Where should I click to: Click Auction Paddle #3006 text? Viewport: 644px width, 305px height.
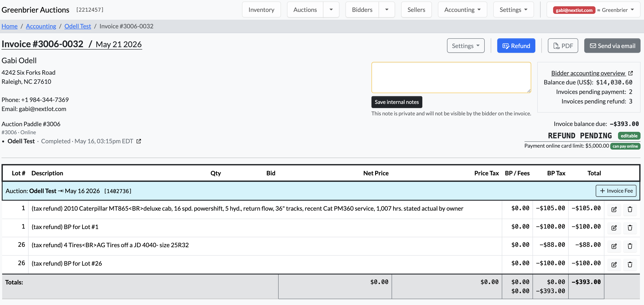point(31,124)
